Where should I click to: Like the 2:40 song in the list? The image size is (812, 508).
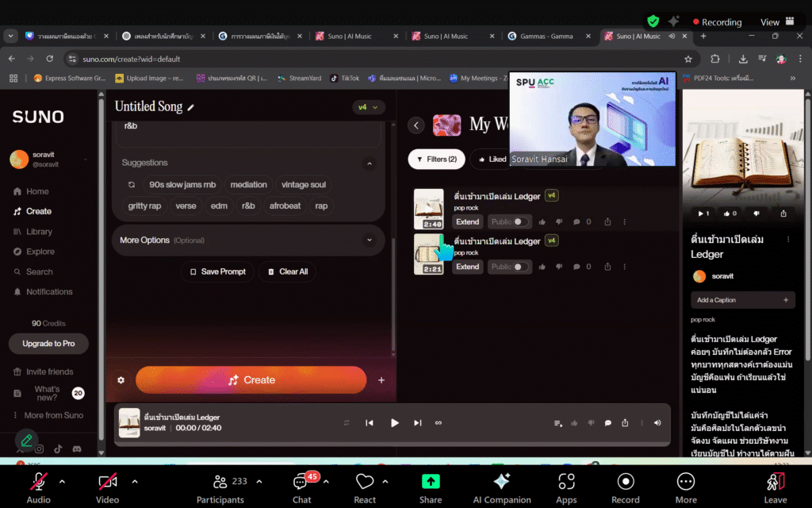pyautogui.click(x=542, y=222)
